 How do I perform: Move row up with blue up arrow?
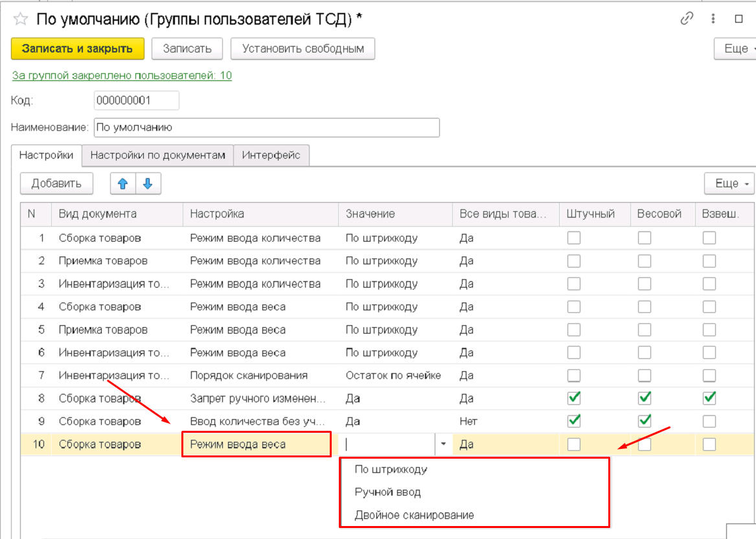[x=123, y=183]
